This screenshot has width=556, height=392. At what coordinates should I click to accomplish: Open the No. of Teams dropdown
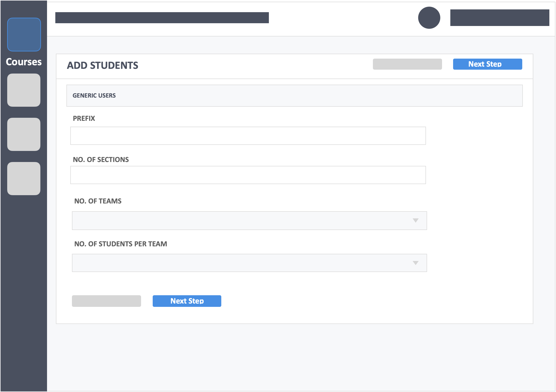point(249,221)
